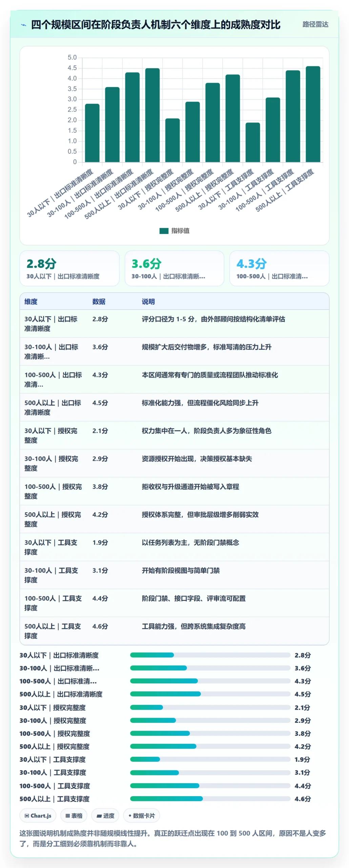The width and height of the screenshot is (349, 868).
Task: Click the tallest chart bar, 500人以上 工具支撑度
Action: (313, 114)
